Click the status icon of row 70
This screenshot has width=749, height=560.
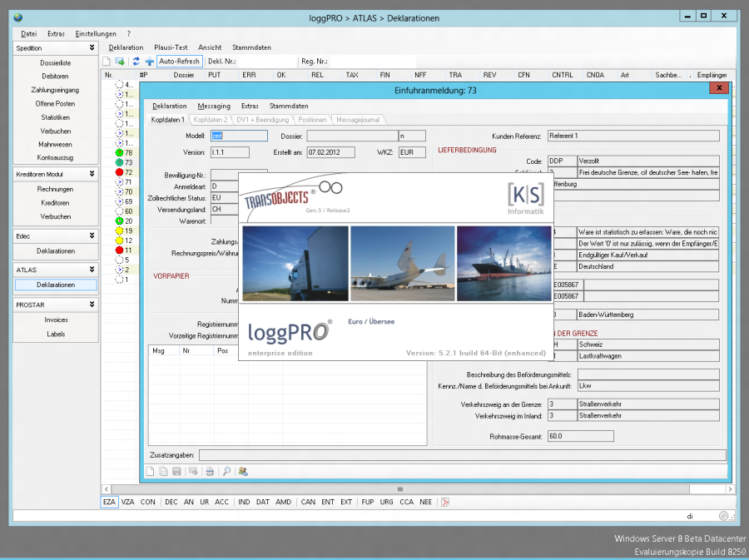pyautogui.click(x=119, y=192)
